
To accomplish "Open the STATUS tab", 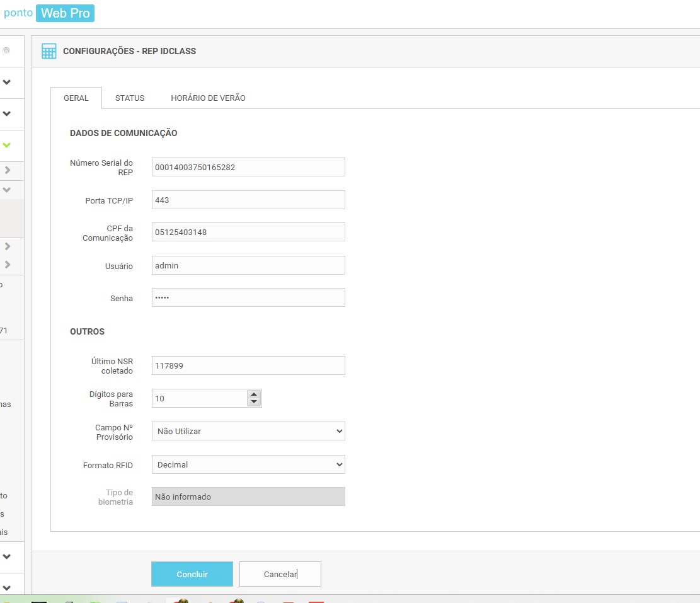I will [130, 98].
